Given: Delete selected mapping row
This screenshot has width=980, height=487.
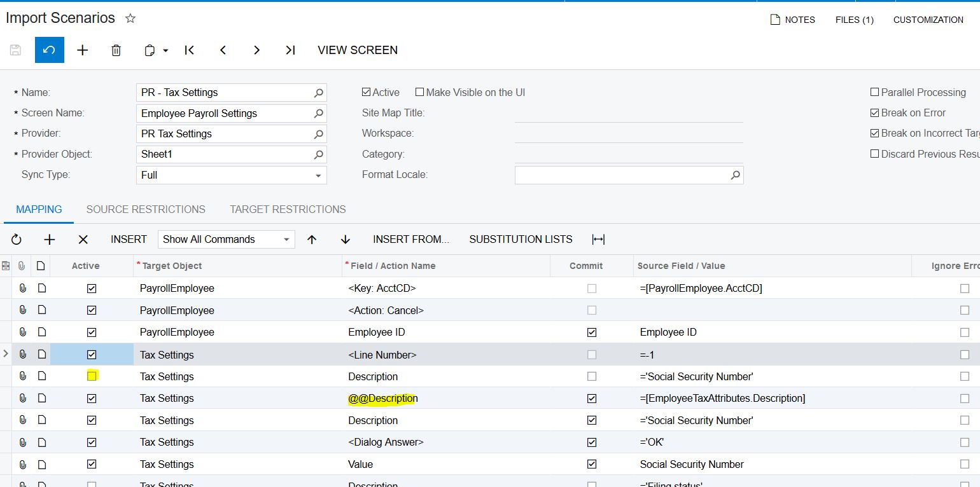Looking at the screenshot, I should [x=83, y=240].
